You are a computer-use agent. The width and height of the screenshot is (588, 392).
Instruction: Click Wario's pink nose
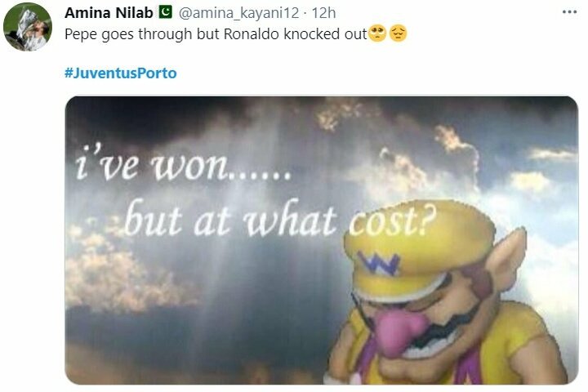click(399, 332)
